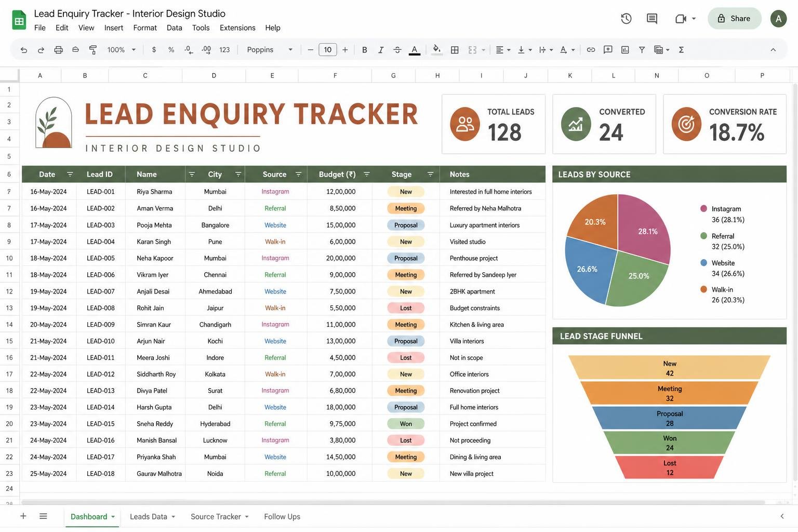Open the zoom 100% dropdown
Viewport: 798px width, 532px height.
pos(122,50)
